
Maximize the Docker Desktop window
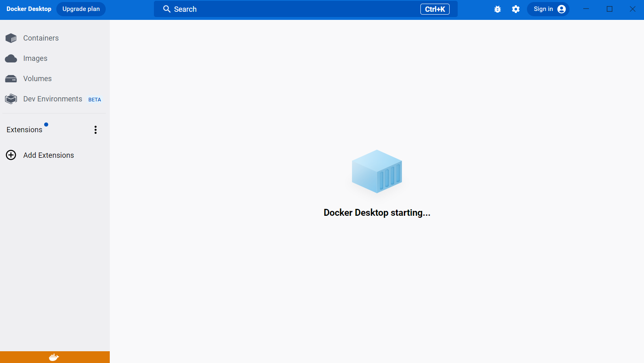click(610, 9)
